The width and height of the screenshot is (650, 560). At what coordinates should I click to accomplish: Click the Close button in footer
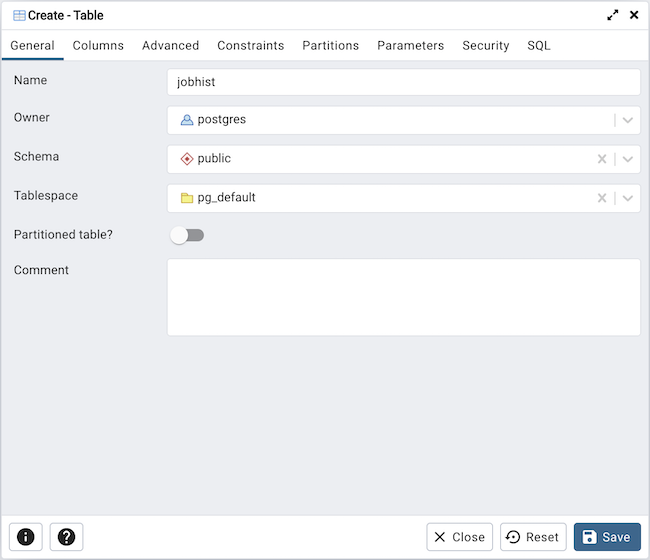(x=459, y=537)
